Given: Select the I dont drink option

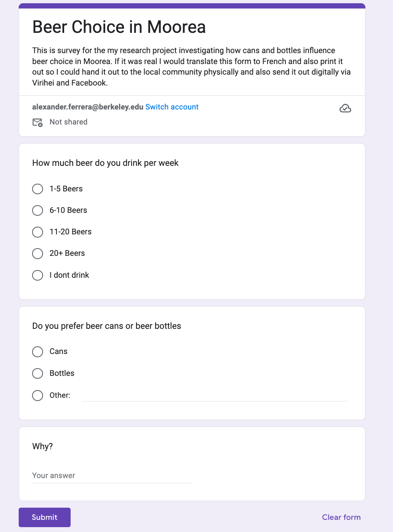Looking at the screenshot, I should tap(37, 275).
